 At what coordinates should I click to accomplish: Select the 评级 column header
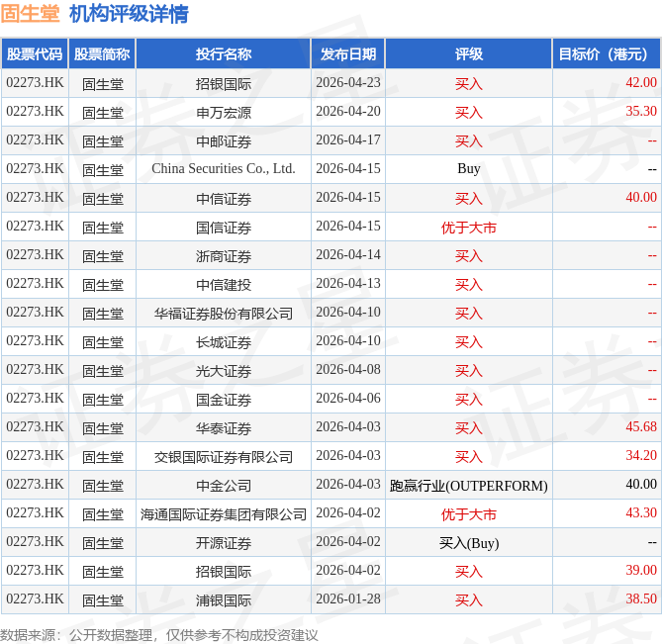point(469,54)
